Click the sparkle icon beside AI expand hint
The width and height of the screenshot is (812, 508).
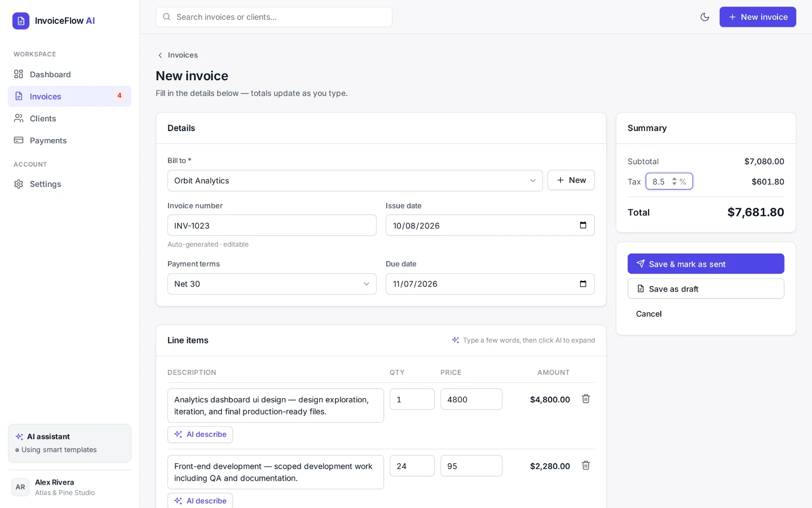[455, 340]
